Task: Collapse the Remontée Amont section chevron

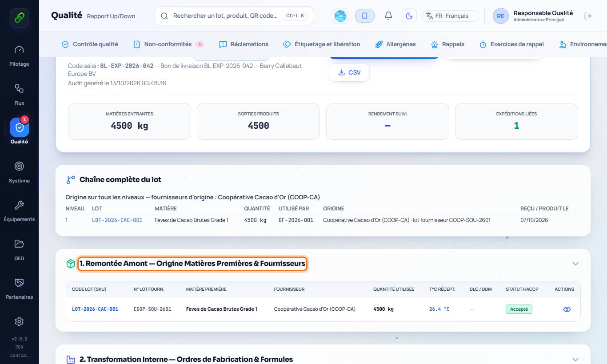Action: point(575,264)
